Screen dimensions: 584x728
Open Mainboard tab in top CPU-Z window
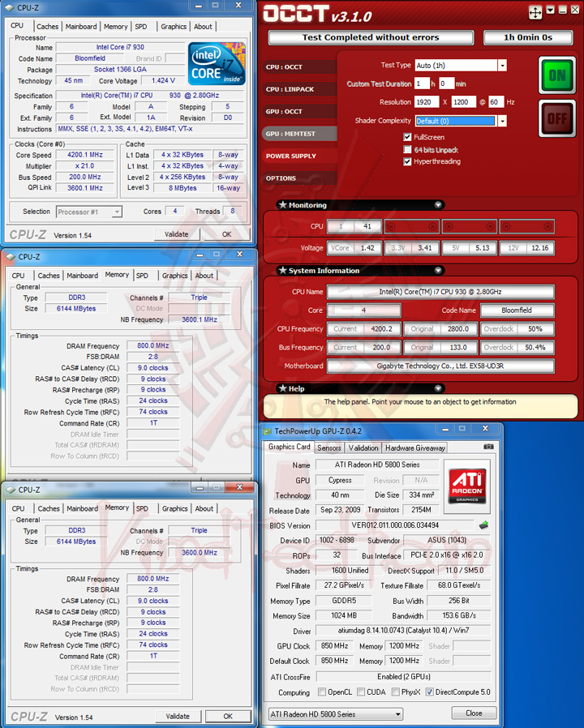click(x=81, y=27)
